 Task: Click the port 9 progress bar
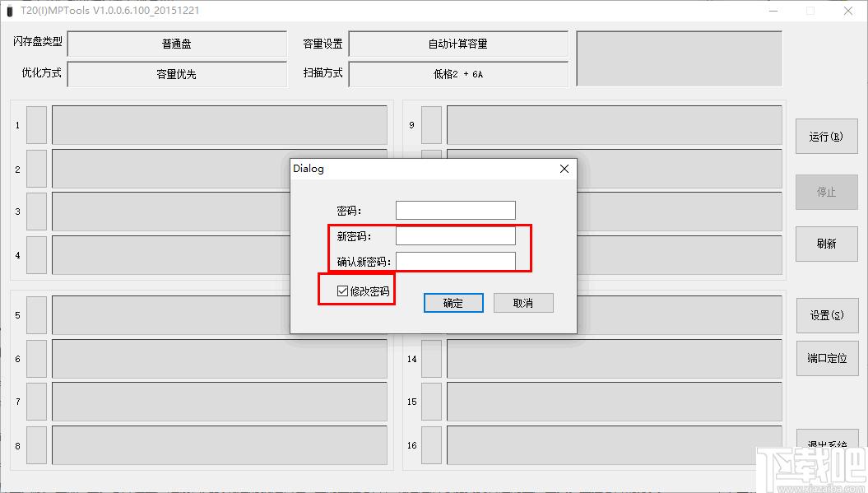coord(615,125)
